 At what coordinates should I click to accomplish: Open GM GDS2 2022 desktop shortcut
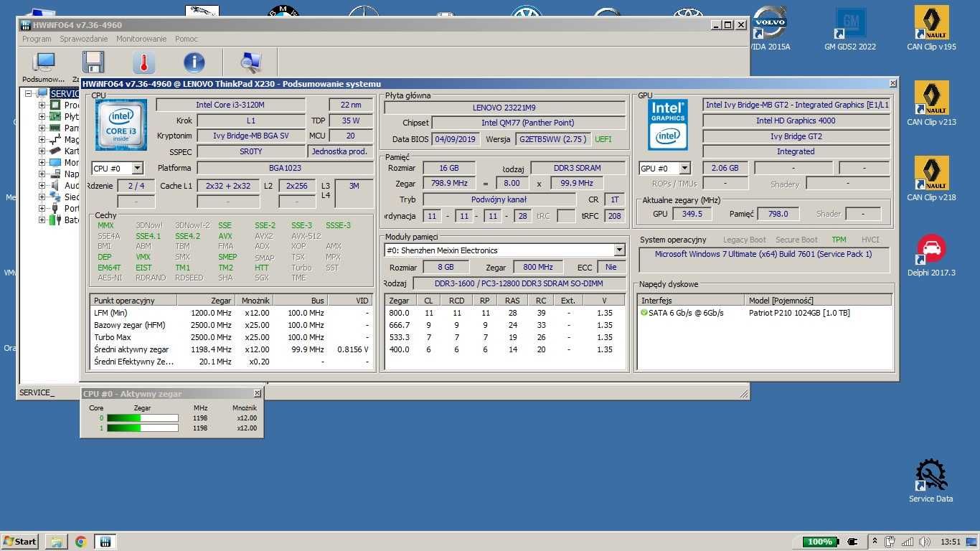(850, 29)
